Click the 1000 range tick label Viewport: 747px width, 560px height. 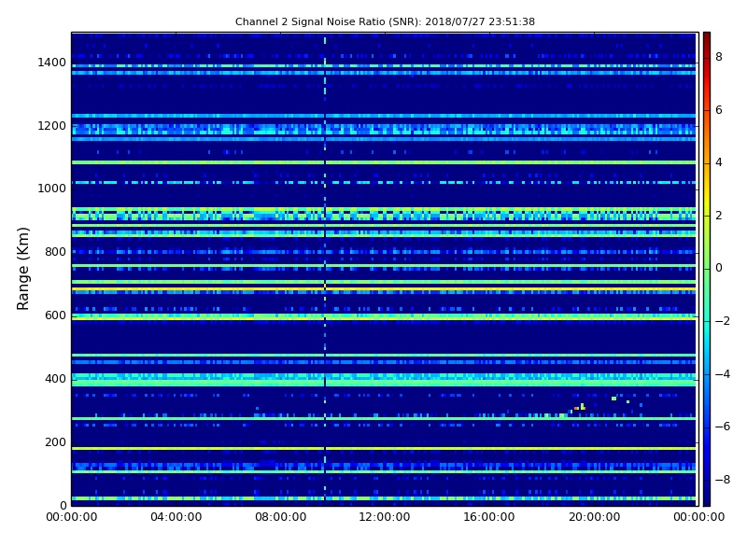[51, 189]
